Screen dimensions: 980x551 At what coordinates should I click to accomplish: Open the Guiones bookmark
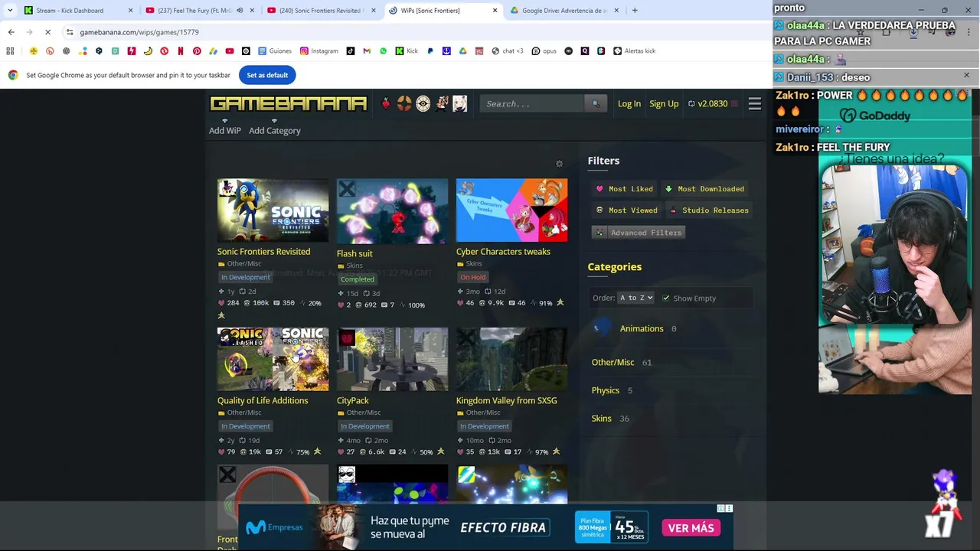pos(275,51)
